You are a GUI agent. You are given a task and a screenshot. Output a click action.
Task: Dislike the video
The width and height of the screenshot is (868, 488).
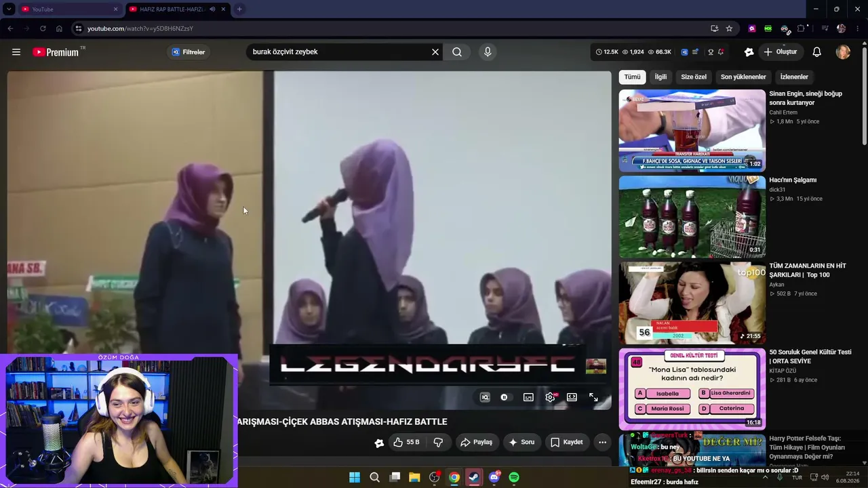tap(438, 443)
